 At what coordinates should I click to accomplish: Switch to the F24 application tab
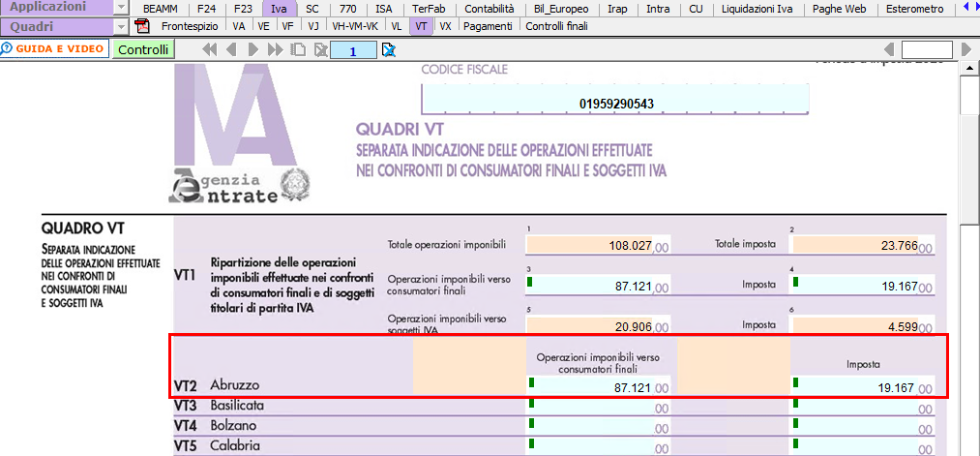point(205,9)
